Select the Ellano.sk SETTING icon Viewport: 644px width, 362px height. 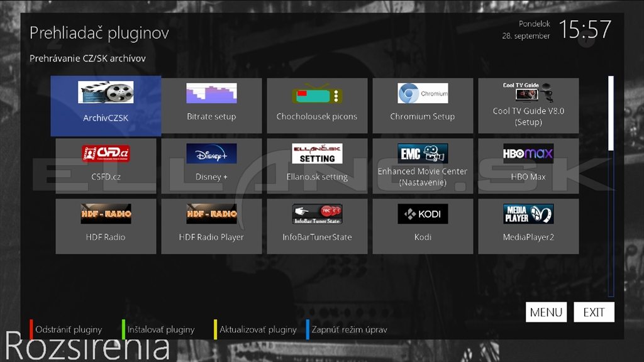click(x=317, y=153)
